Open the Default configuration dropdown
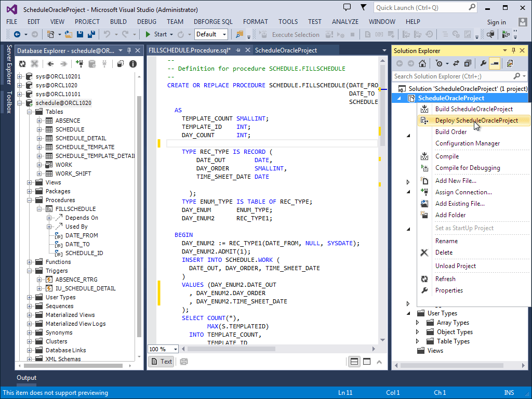532x399 pixels. click(x=211, y=34)
